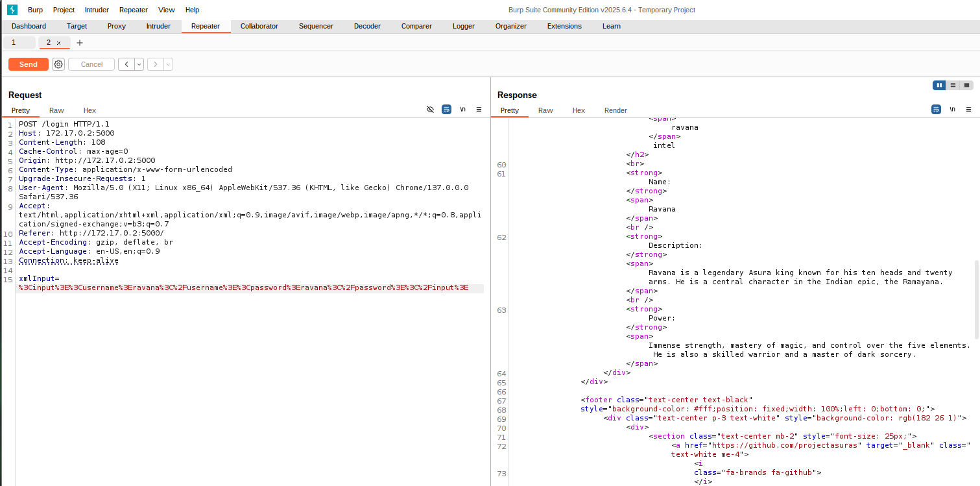Image resolution: width=980 pixels, height=486 pixels.
Task: Switch to the Dashboard tab
Action: point(29,26)
